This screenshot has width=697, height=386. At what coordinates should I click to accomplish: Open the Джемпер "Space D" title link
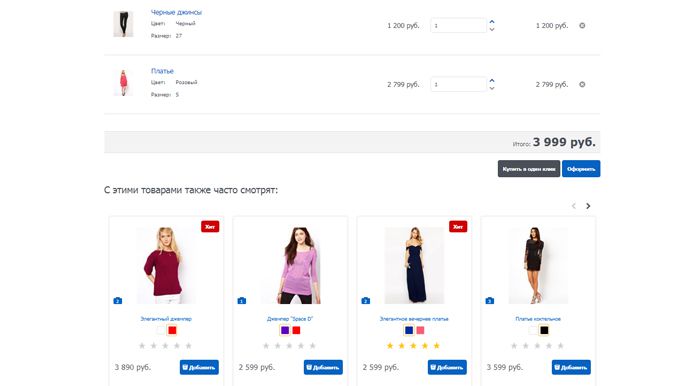(x=290, y=319)
